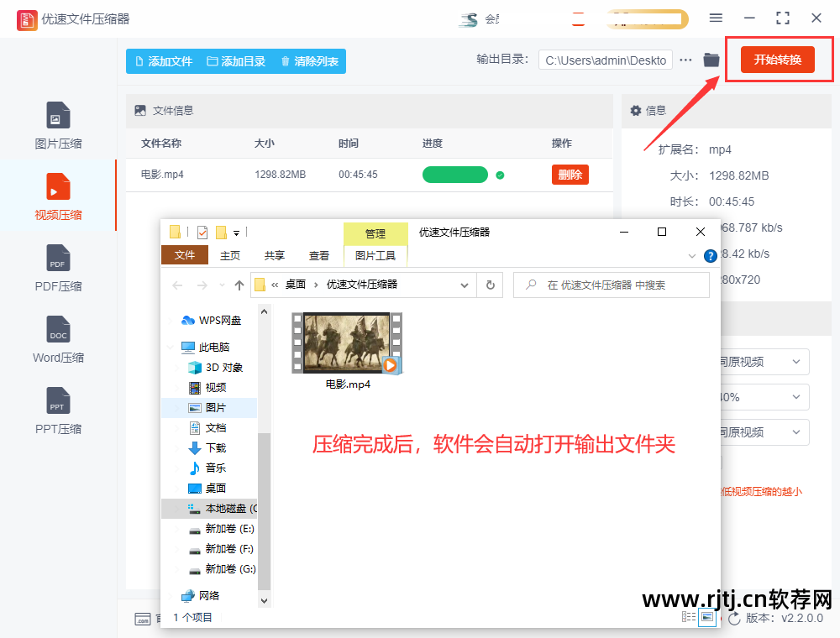Refresh the Explorer folder view
840x638 pixels.
coord(490,285)
